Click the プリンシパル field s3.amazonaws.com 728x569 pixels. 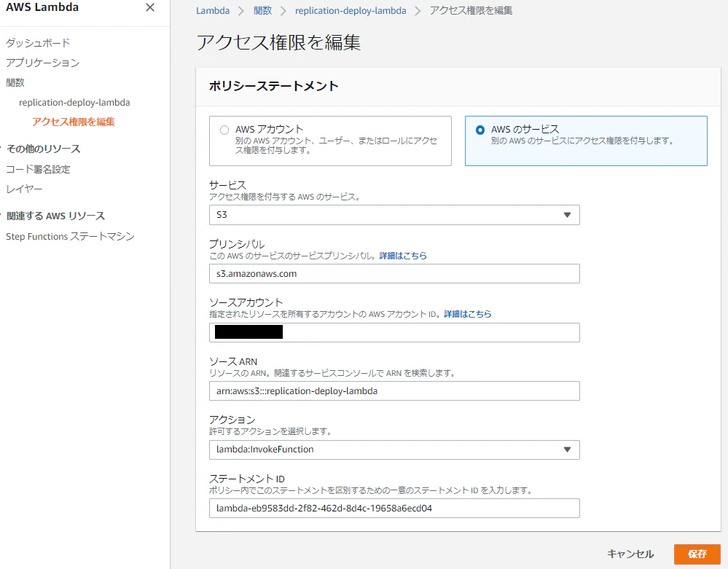tap(394, 274)
